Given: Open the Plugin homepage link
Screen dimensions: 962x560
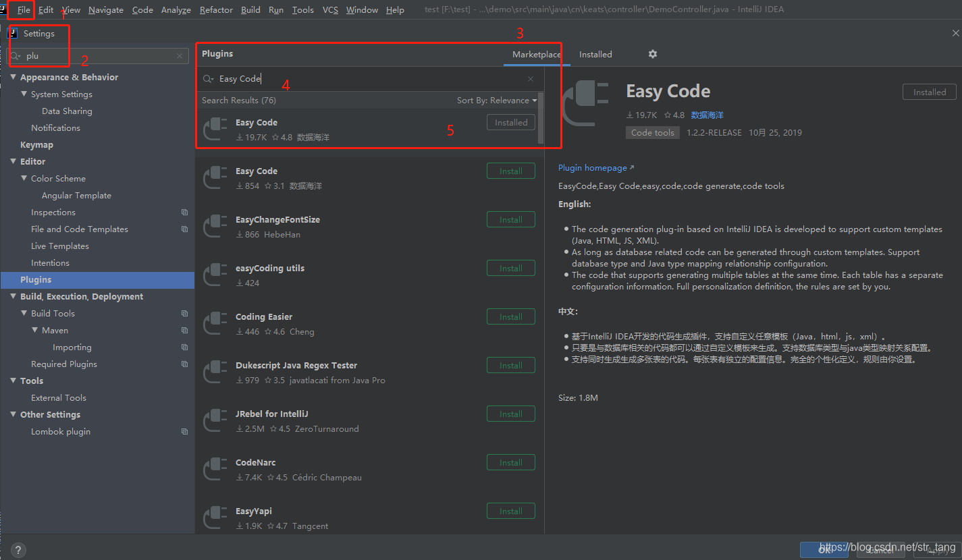Looking at the screenshot, I should pos(596,168).
